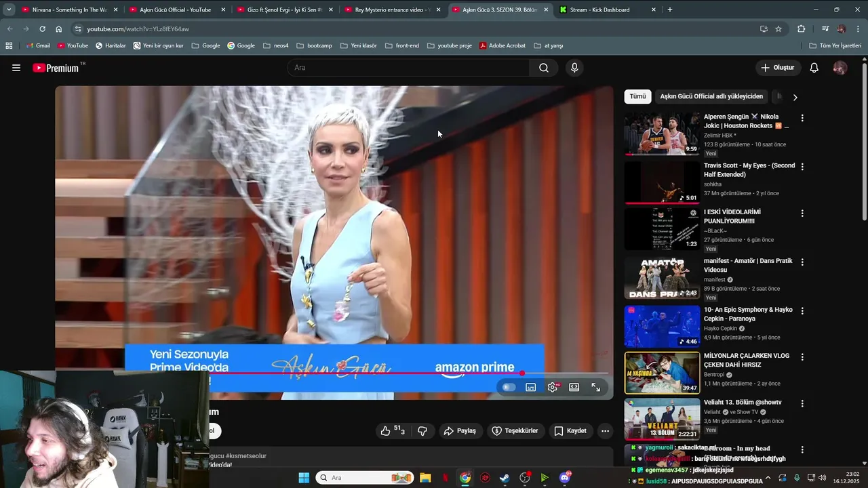Open the neos4 bookmarks folder
This screenshot has width=868, height=488.
[x=275, y=45]
